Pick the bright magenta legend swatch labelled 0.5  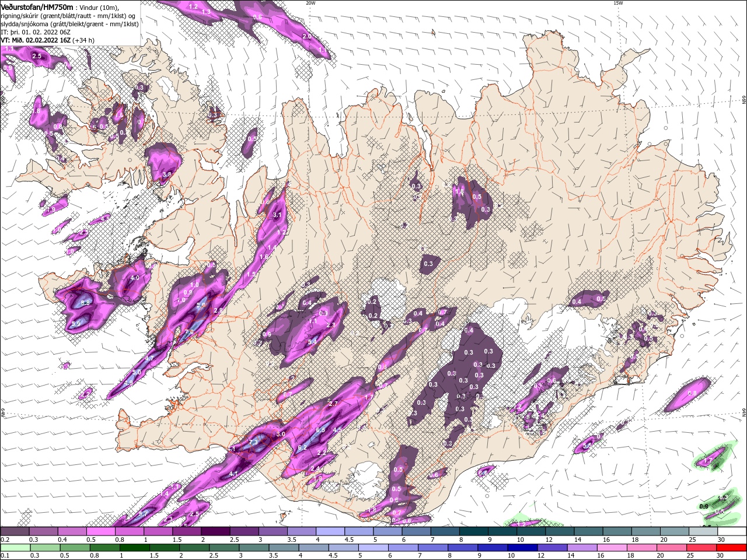tap(100, 531)
